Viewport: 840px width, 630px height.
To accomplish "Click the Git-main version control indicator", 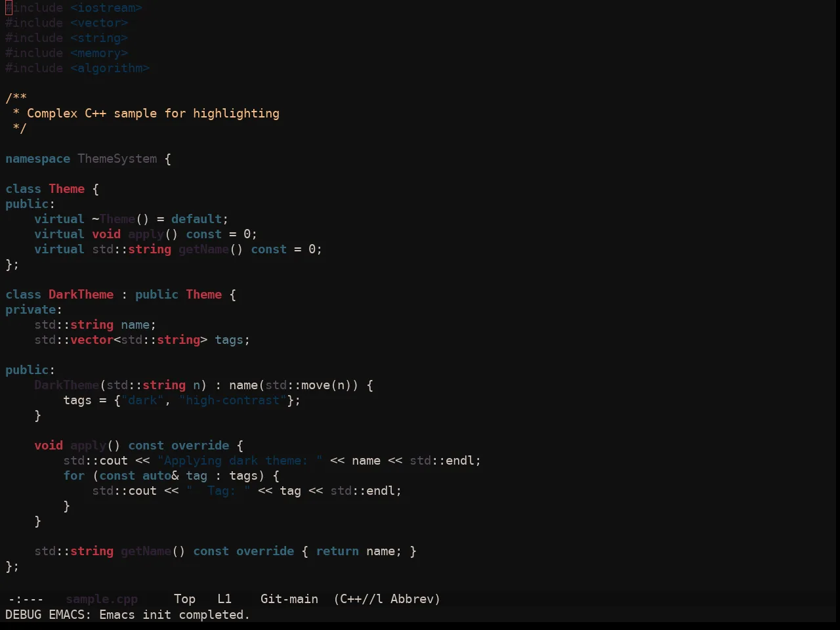I will coord(289,599).
